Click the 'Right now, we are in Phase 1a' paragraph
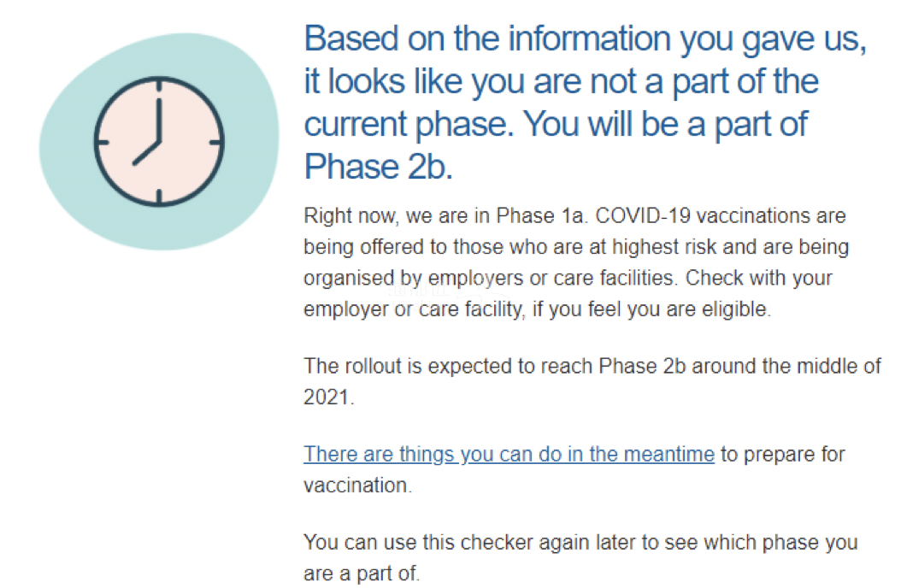This screenshot has width=901, height=588. tap(576, 262)
